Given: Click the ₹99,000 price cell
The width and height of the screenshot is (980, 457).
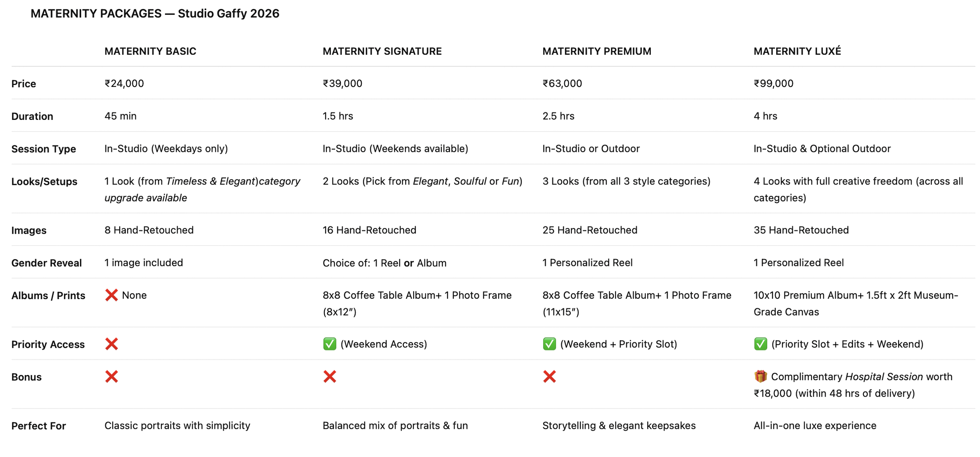Looking at the screenshot, I should point(773,83).
